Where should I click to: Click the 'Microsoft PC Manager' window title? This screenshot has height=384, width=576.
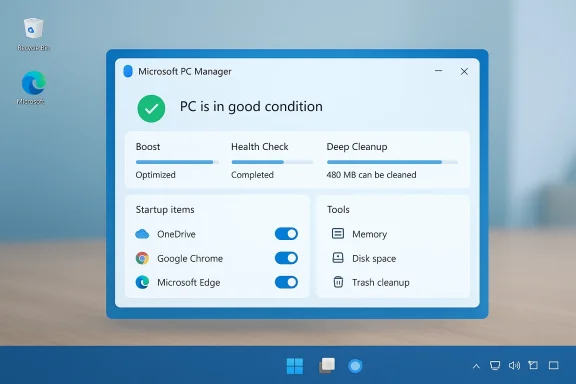tap(185, 71)
